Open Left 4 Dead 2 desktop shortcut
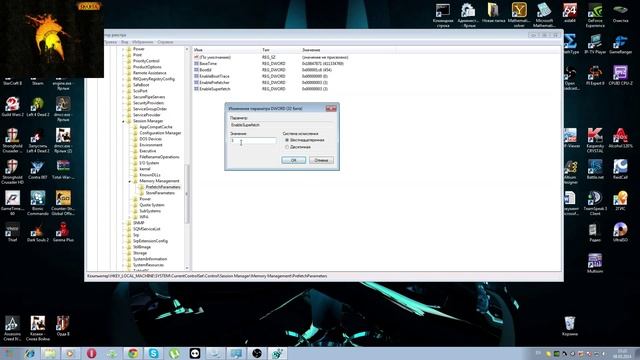The image size is (640, 360). (x=38, y=107)
